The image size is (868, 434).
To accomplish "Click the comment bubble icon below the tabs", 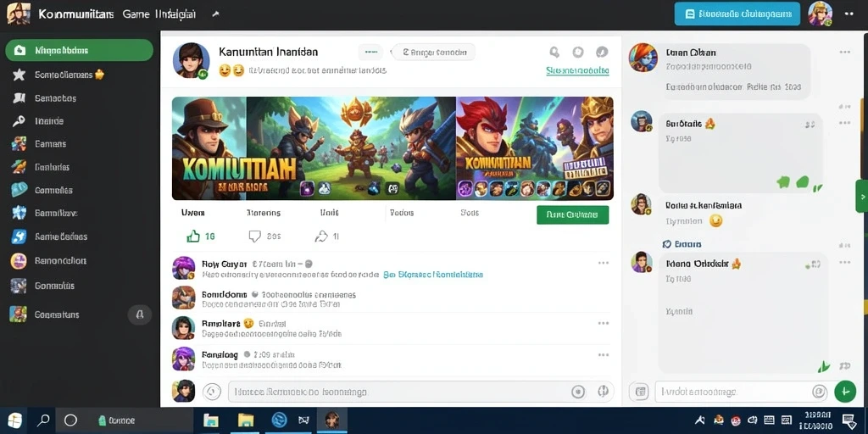I will pyautogui.click(x=254, y=237).
